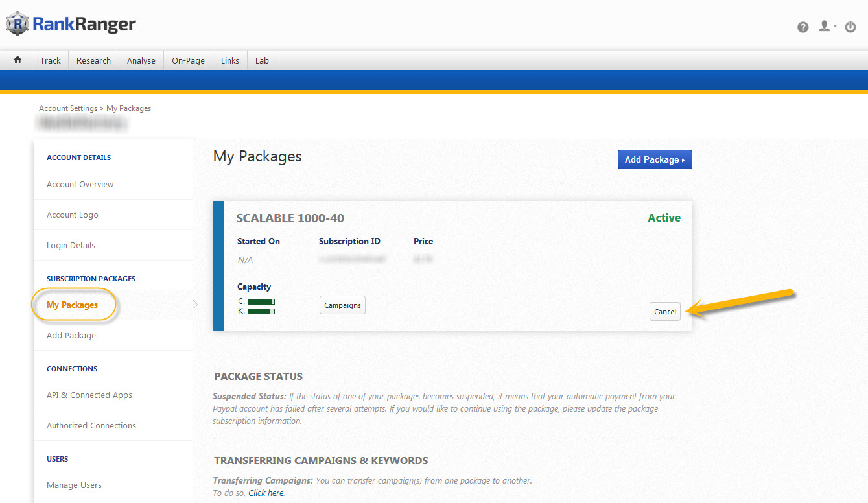Screen dimensions: 868x503
Task: Click the home icon in navigation bar
Action: (18, 60)
